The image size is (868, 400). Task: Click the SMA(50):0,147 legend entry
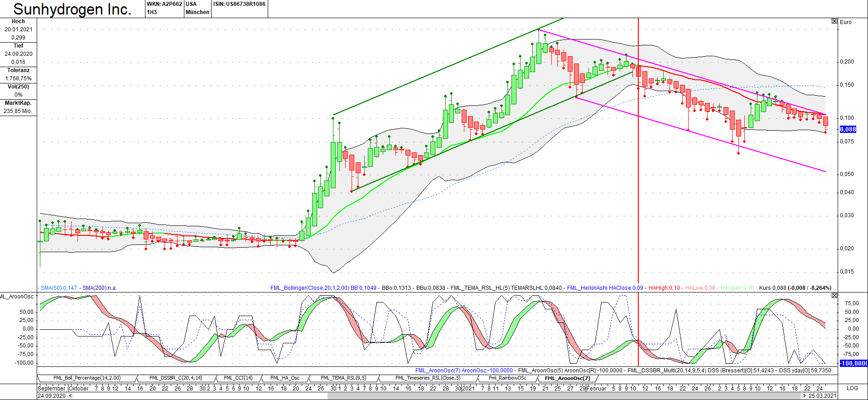(x=58, y=288)
